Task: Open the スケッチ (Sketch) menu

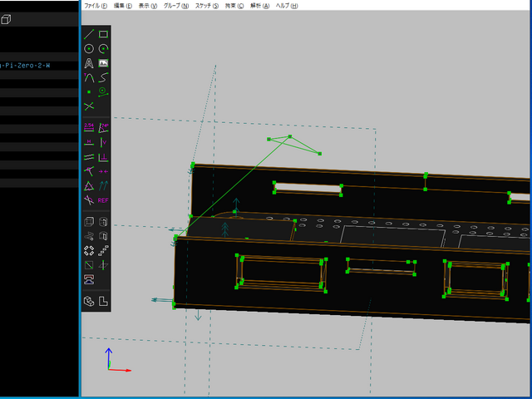Action: click(x=207, y=5)
